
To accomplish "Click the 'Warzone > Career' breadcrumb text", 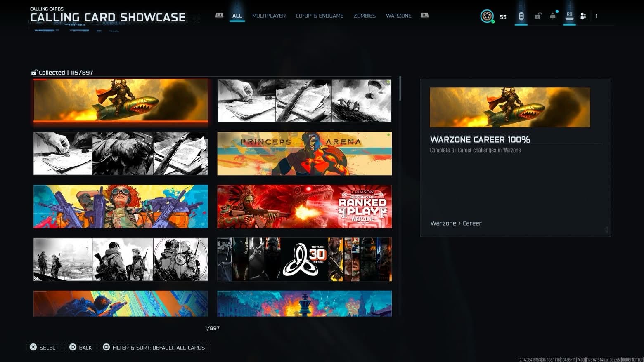I will (456, 223).
